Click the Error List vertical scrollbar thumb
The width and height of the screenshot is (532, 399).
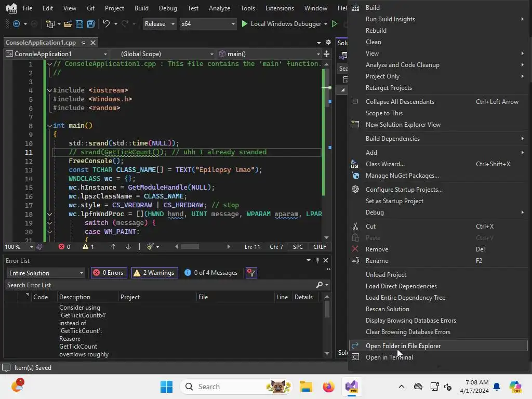327,309
